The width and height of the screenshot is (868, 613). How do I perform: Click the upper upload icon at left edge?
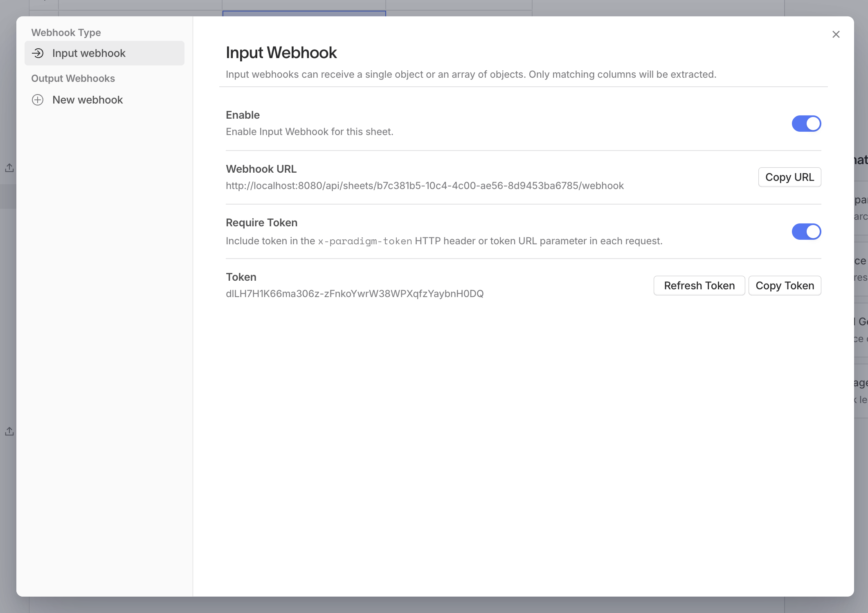tap(9, 168)
